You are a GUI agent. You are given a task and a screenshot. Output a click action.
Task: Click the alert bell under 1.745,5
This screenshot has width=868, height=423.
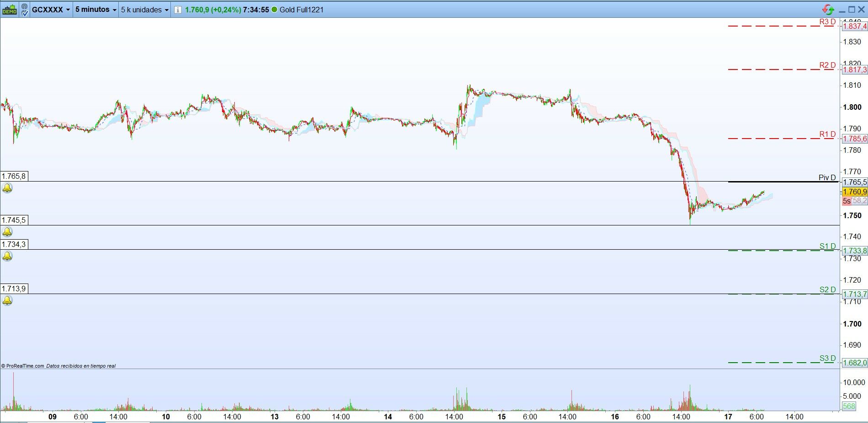point(7,232)
